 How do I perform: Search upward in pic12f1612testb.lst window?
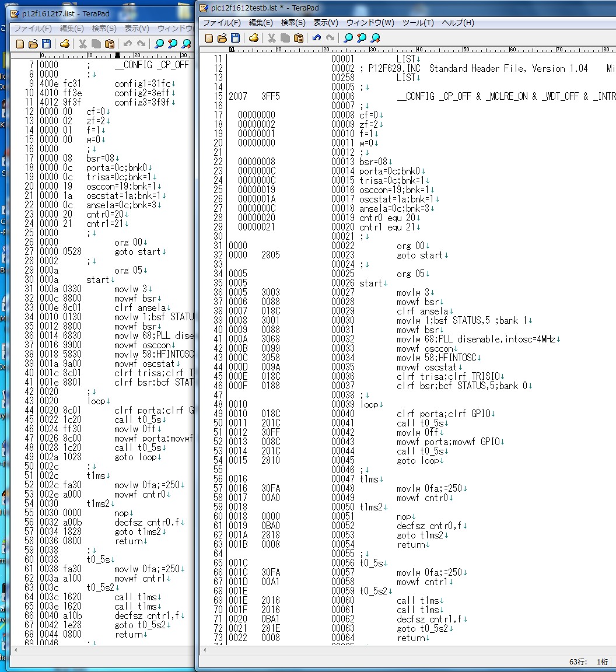click(x=362, y=38)
